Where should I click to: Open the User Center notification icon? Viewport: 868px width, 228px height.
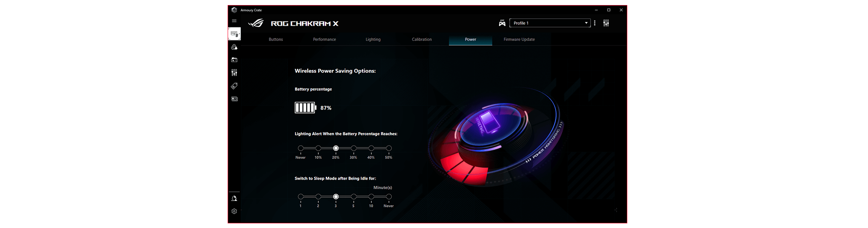tap(234, 198)
